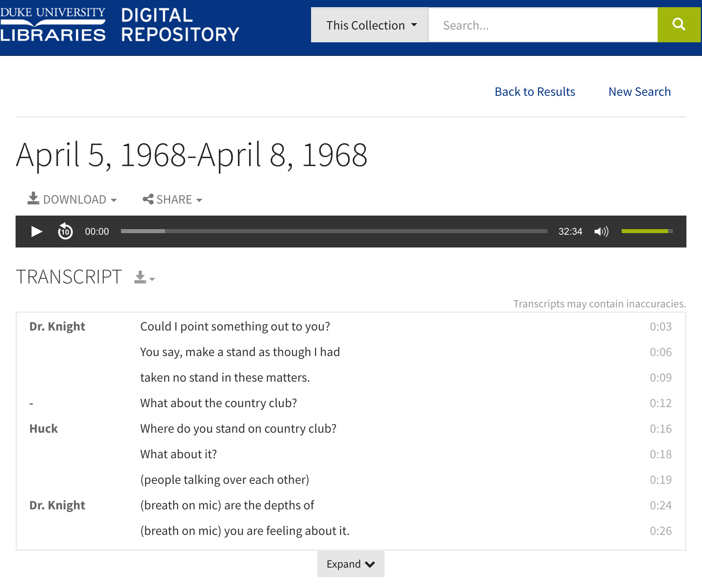The image size is (702, 588).
Task: Jump to line 'taken no stand in these matters.'
Action: point(225,378)
